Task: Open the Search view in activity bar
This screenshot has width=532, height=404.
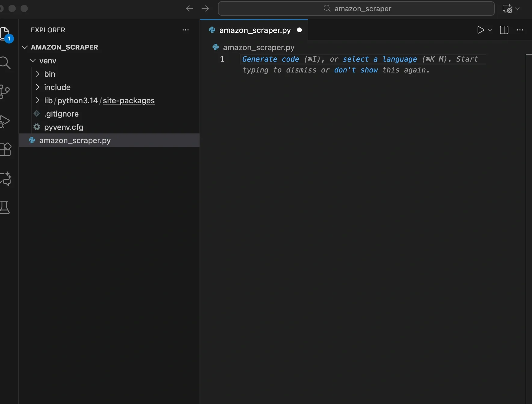Action: [x=6, y=63]
